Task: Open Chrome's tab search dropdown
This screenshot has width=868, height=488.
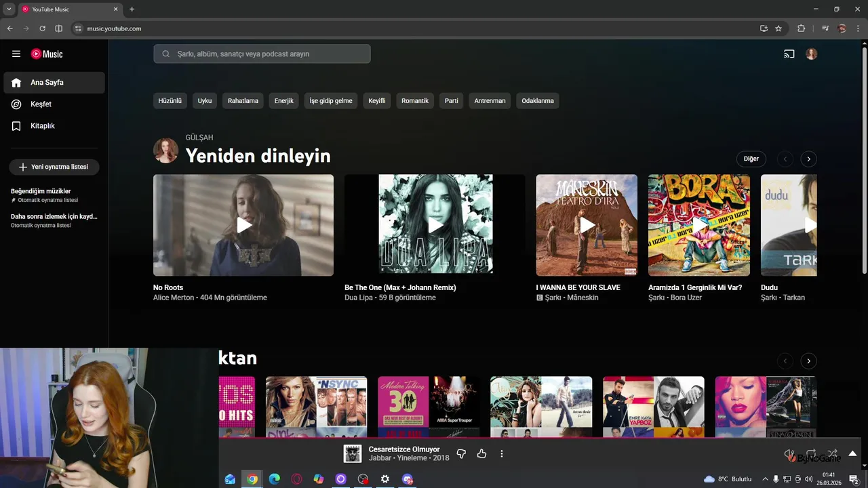Action: 9,9
